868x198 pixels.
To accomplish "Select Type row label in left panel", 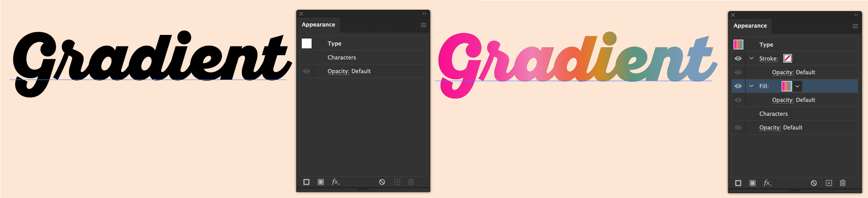I will click(334, 43).
